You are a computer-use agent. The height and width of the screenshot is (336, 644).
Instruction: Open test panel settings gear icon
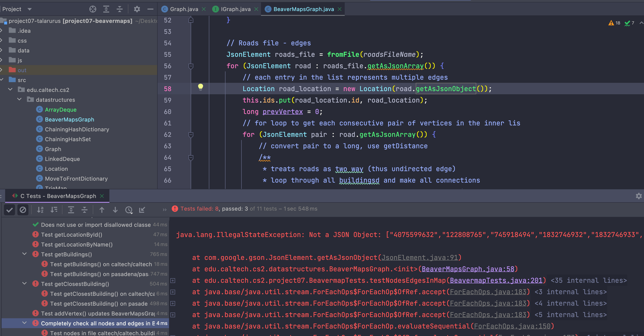[x=639, y=196]
